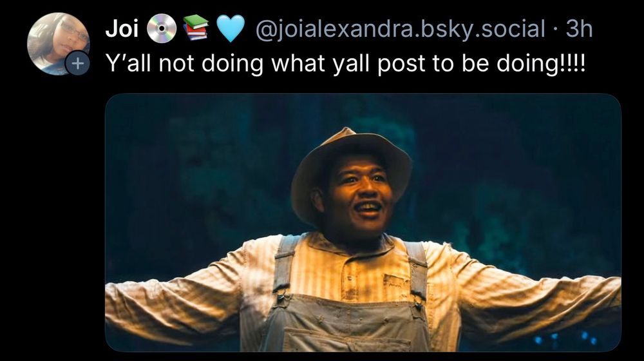Open the embedded image of man in overalls
Screen dimensions: 644x361
pyautogui.click(x=363, y=223)
